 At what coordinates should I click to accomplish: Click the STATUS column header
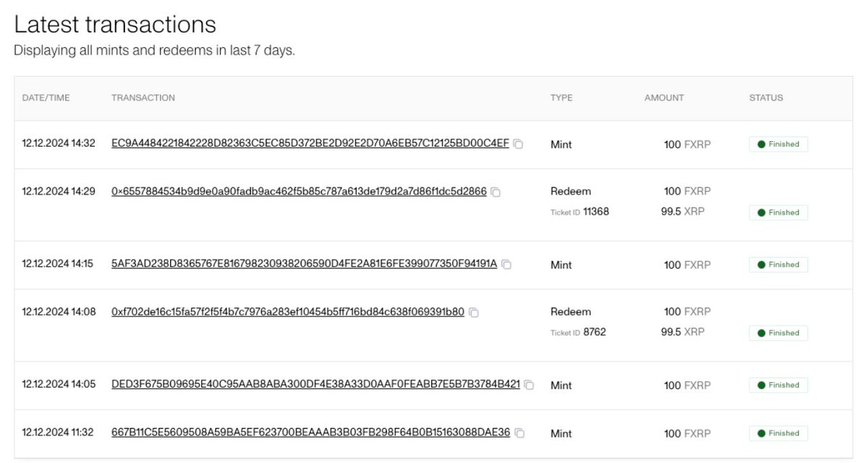coord(766,98)
